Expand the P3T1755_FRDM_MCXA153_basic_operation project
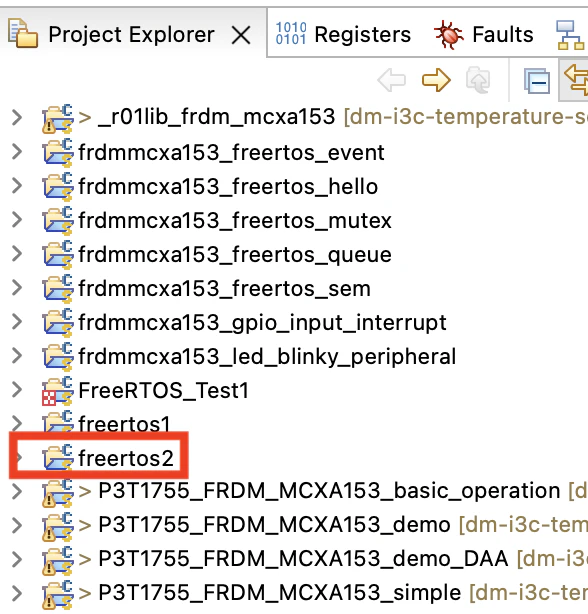 (x=16, y=491)
